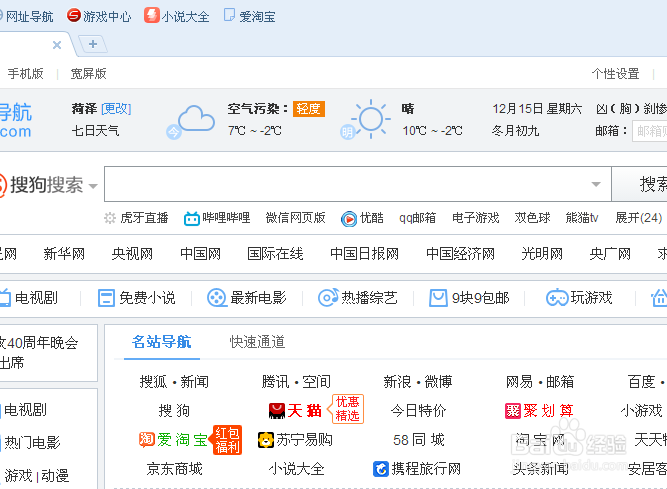Click the 最新电影 film reel icon
Screen dimensions: 667x489
click(x=217, y=298)
